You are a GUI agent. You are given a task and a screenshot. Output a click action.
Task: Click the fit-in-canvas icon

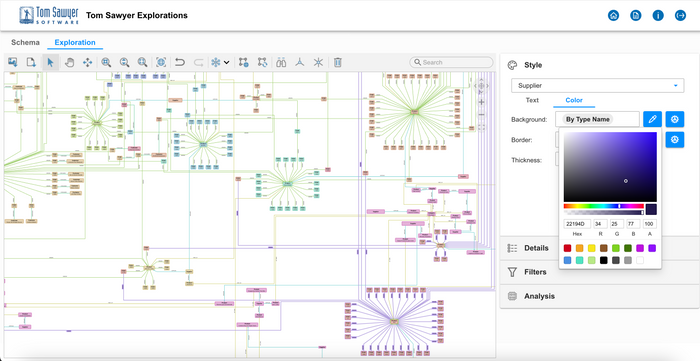pyautogui.click(x=161, y=62)
